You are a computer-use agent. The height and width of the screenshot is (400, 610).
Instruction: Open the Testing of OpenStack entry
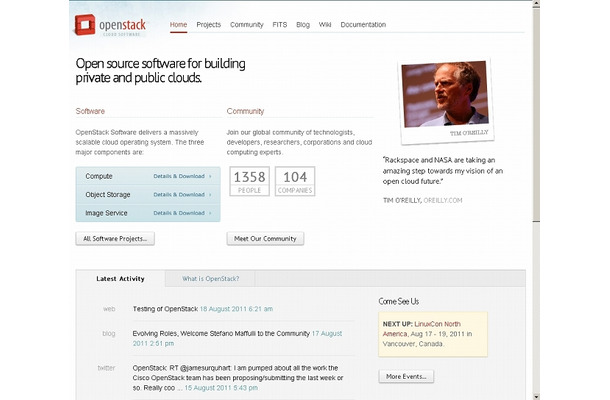(x=165, y=309)
